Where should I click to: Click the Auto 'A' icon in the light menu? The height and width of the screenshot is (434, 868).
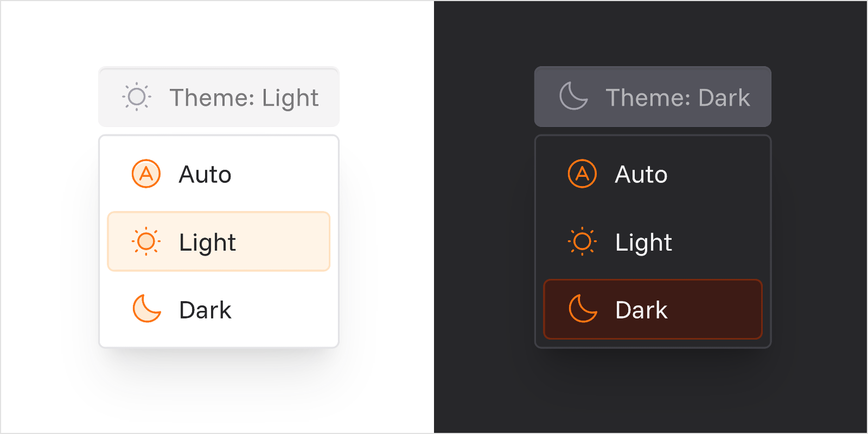coord(146,174)
